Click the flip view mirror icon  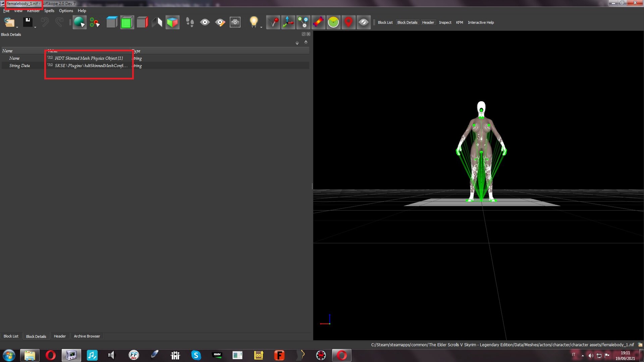[157, 22]
